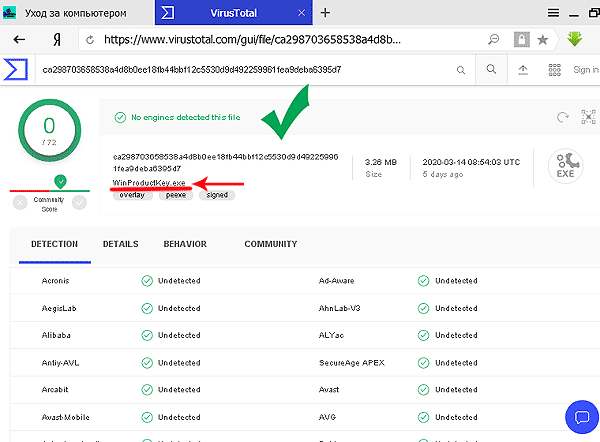Select the signed tag
600x442 pixels.
coord(217,195)
